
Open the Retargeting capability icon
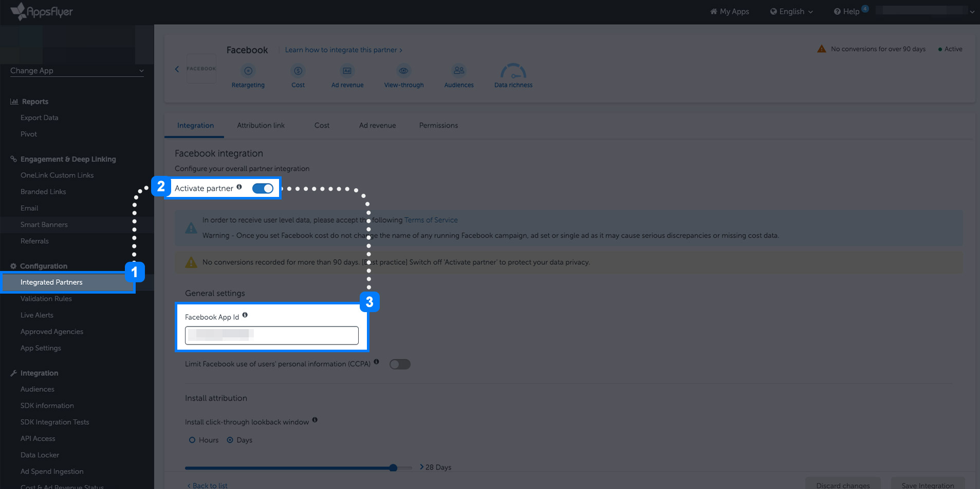pyautogui.click(x=248, y=70)
